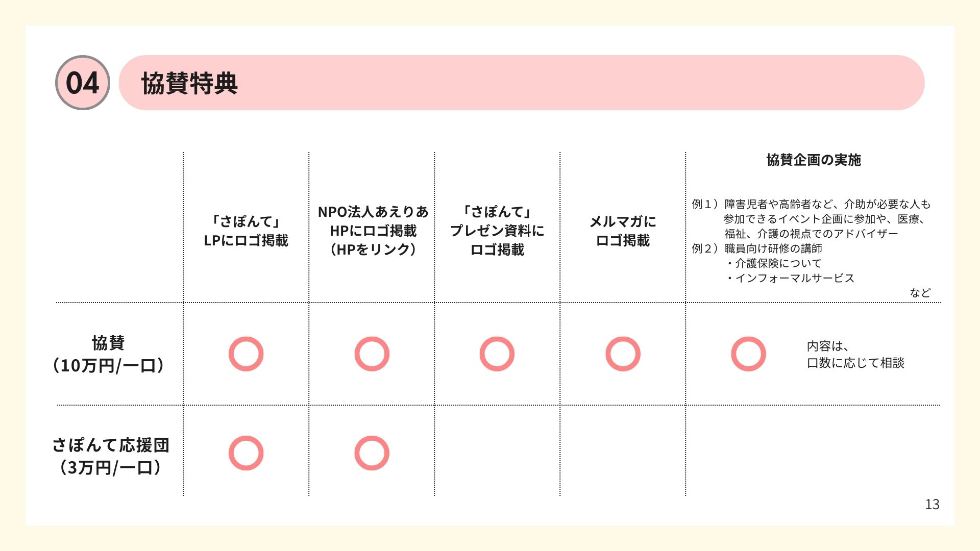Click さぽんて応援団 circle under NPO法人あえりあ HP
Image resolution: width=980 pixels, height=551 pixels.
point(372,453)
